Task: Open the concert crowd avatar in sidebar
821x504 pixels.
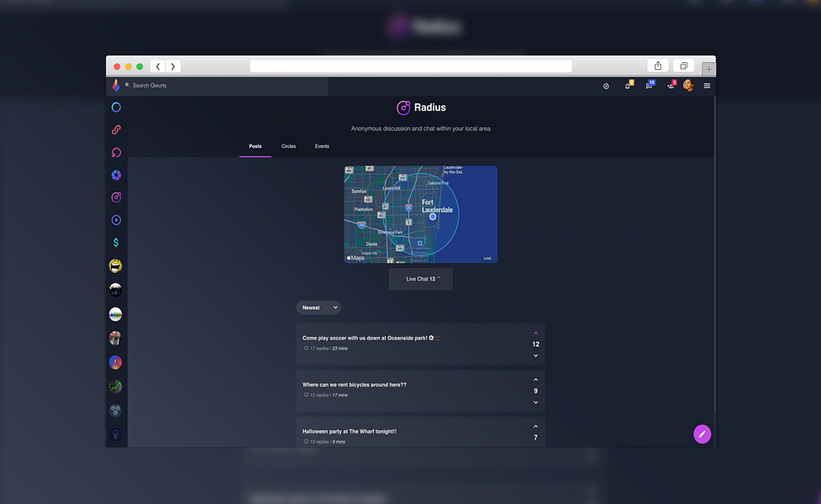Action: 116,290
